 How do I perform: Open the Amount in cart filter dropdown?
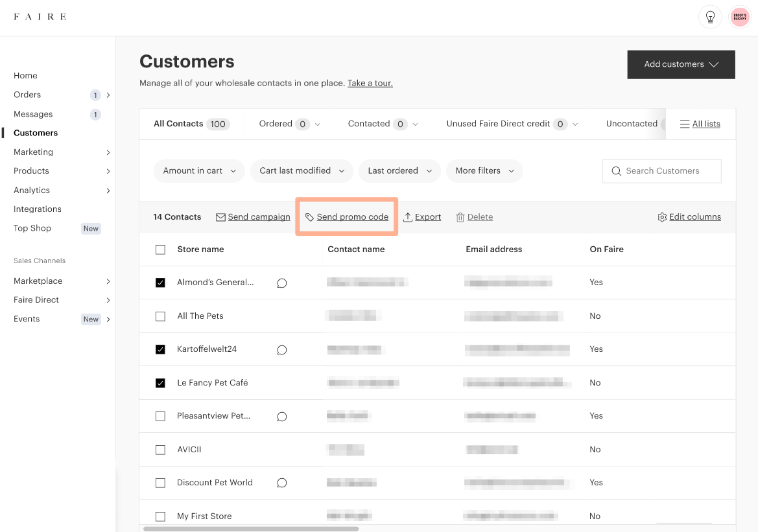199,171
